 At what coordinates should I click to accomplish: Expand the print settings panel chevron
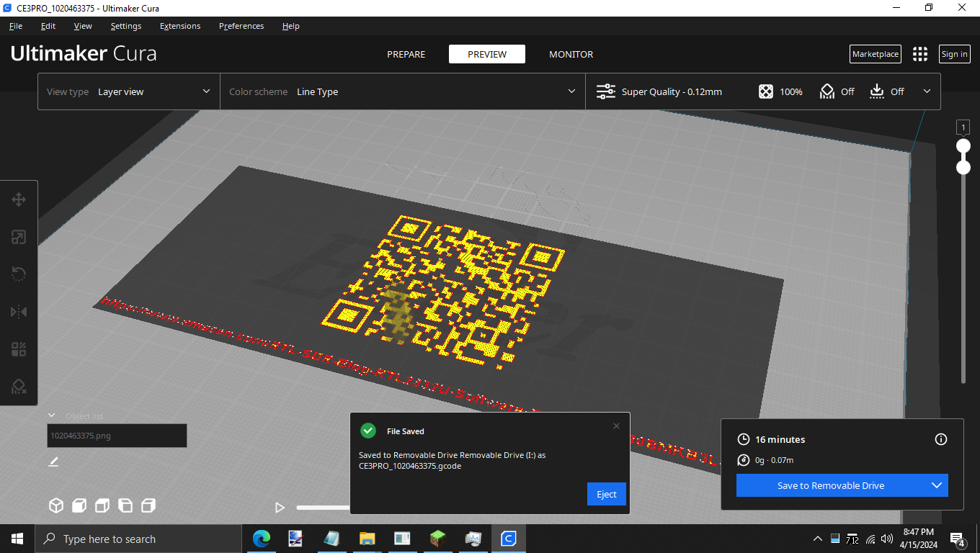point(927,91)
